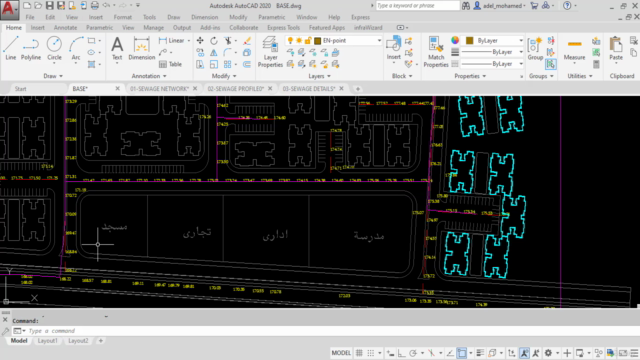Expand the Block panel dropdown
The width and height of the screenshot is (640, 360).
(402, 76)
